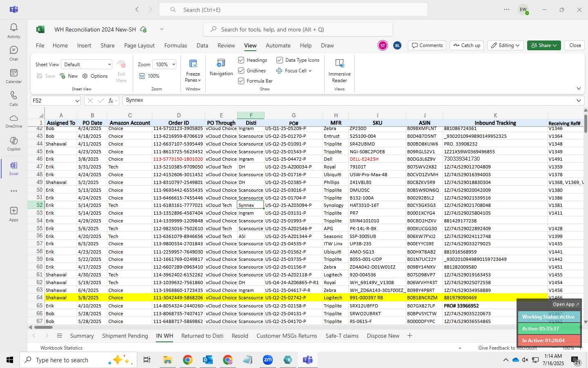Screen dimensions: 588x368
Task: Open the BL collaborator avatar
Action: click(397, 45)
